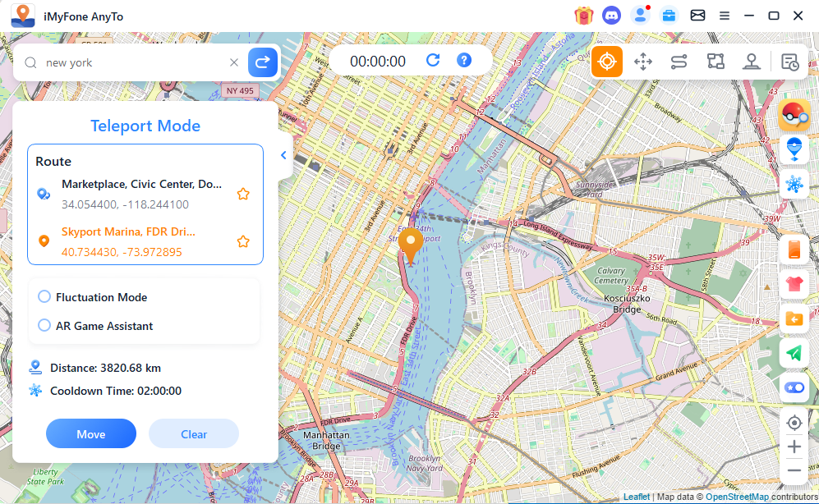Click the orange destination pin on map
This screenshot has width=819, height=504.
411,246
